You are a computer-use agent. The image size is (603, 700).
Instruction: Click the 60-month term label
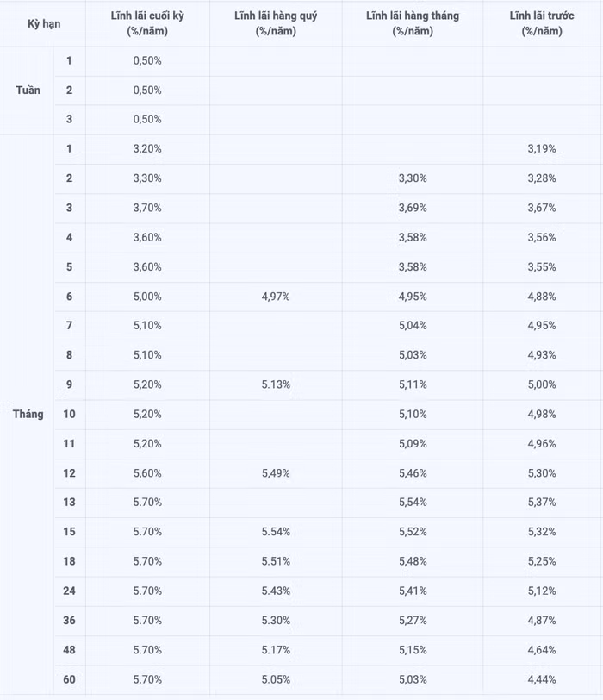pyautogui.click(x=69, y=679)
